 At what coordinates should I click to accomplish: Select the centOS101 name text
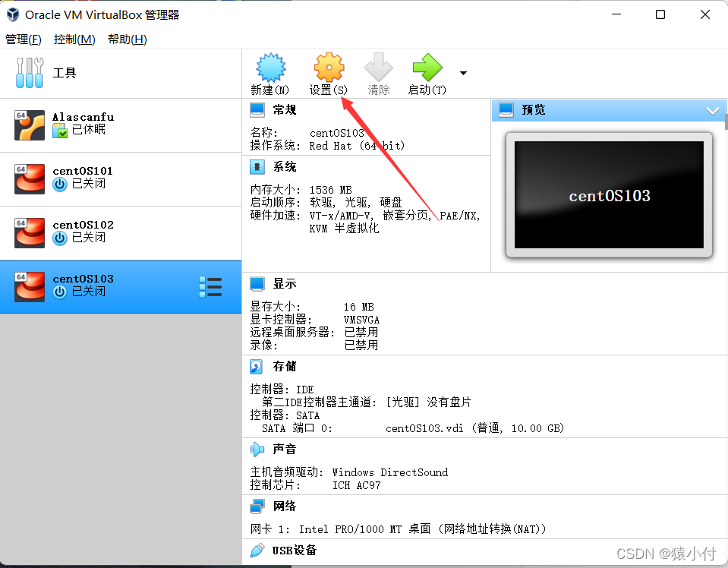pyautogui.click(x=83, y=171)
